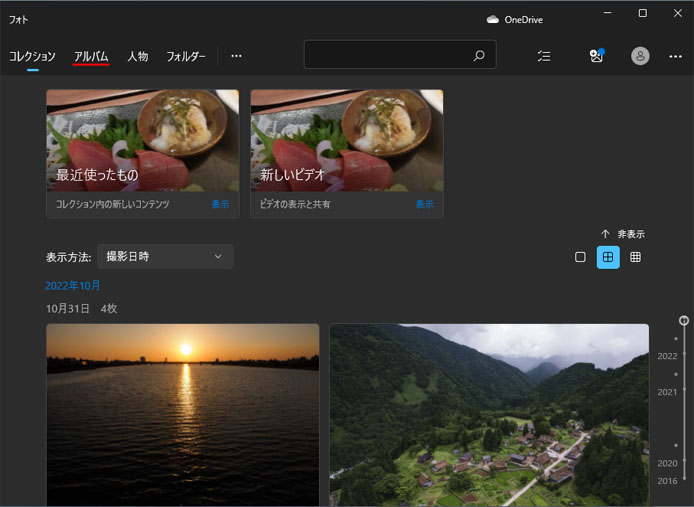The width and height of the screenshot is (694, 507).
Task: Switch to the アルバム tab
Action: 91,56
